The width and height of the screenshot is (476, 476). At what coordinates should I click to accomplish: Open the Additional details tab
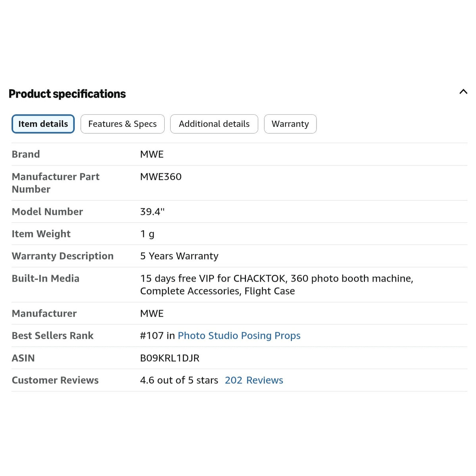click(x=214, y=124)
